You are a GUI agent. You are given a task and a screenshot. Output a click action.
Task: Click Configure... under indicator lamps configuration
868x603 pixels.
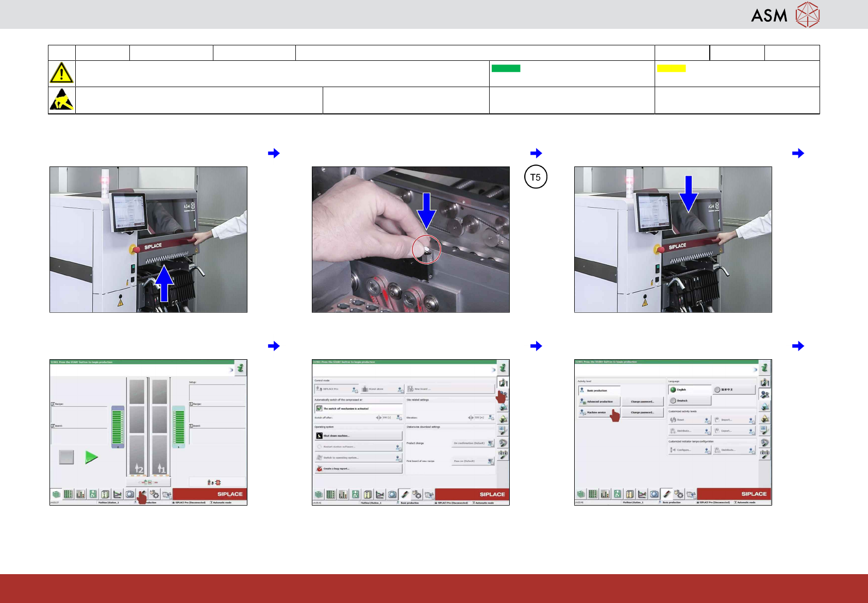690,450
